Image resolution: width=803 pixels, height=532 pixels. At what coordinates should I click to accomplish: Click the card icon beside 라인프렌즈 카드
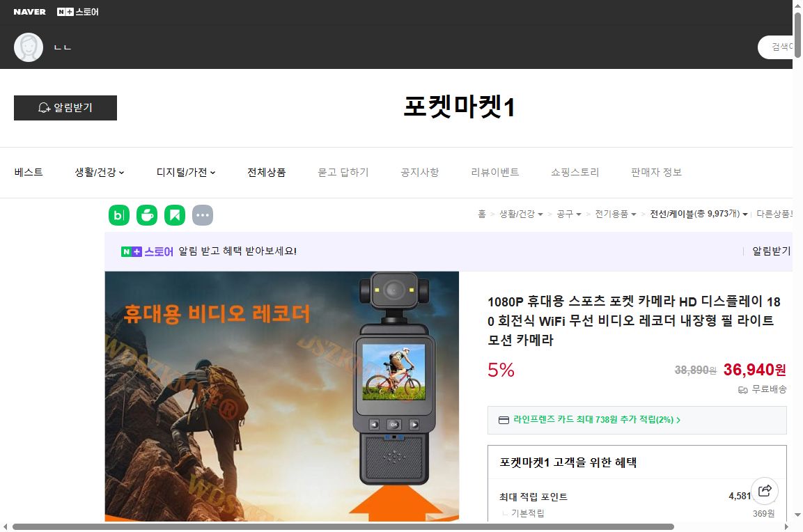tap(504, 420)
